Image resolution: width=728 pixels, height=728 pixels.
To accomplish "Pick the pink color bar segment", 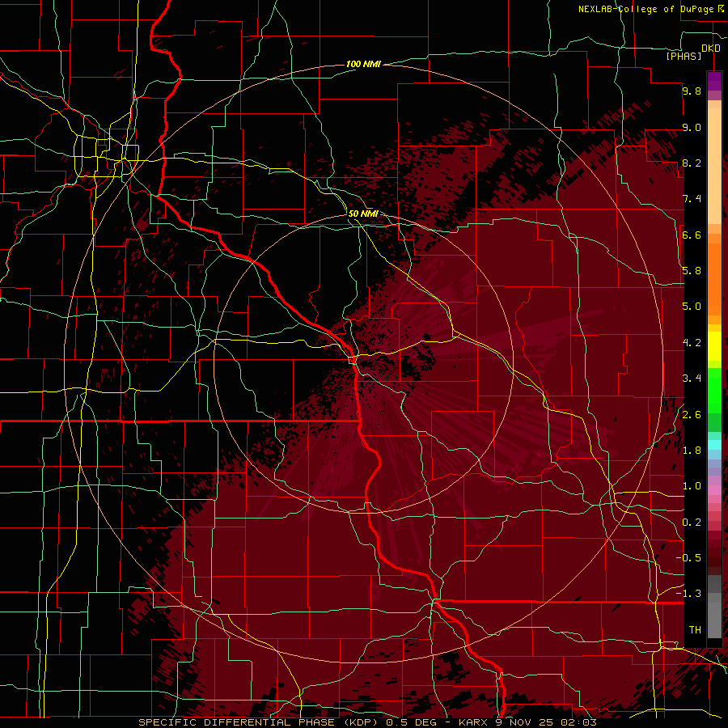I will pyautogui.click(x=714, y=490).
